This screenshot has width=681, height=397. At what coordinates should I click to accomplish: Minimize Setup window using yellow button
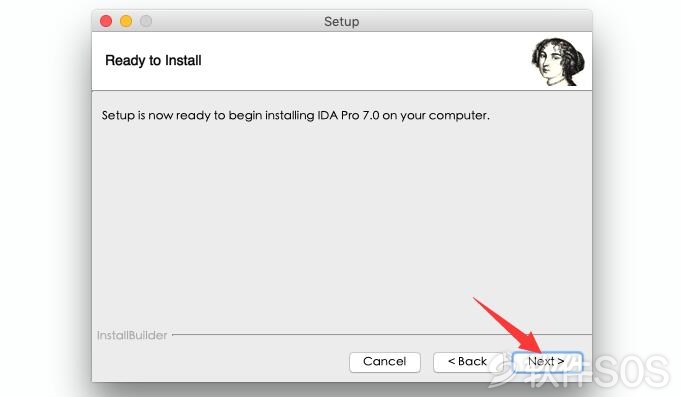tap(126, 21)
